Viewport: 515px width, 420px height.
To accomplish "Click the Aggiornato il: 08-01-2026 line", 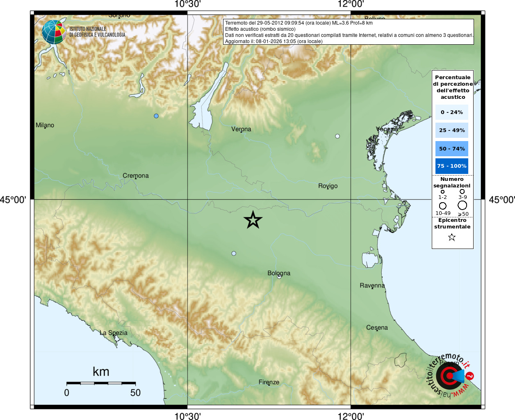I will click(x=274, y=41).
